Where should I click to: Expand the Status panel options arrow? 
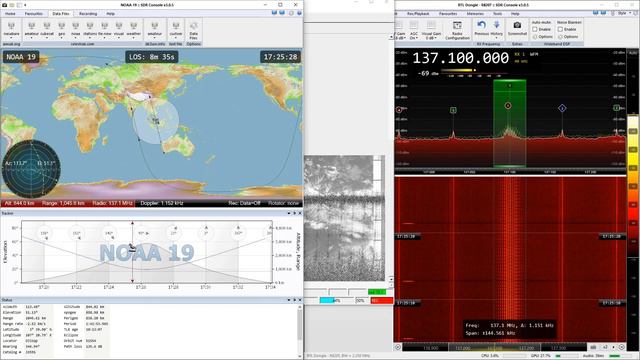click(289, 300)
